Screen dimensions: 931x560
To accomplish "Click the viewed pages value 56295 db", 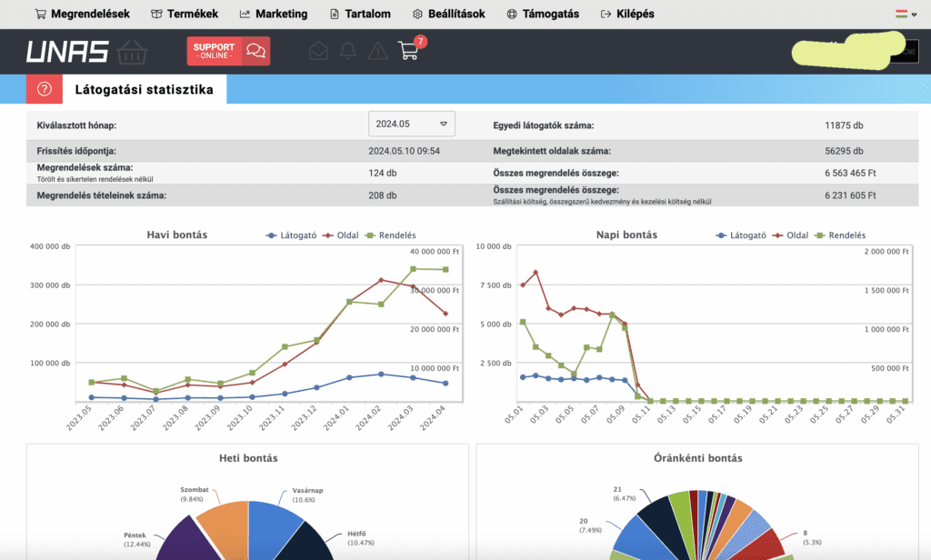I will pyautogui.click(x=844, y=151).
